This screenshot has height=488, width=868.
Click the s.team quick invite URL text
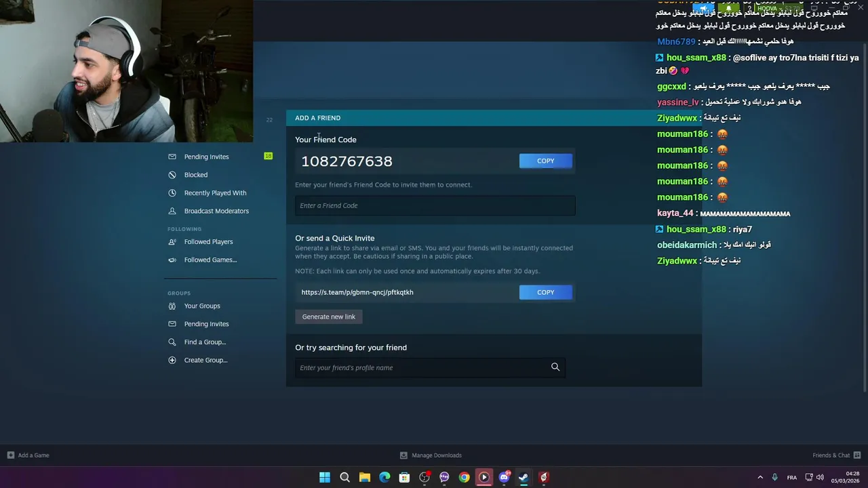(x=357, y=292)
